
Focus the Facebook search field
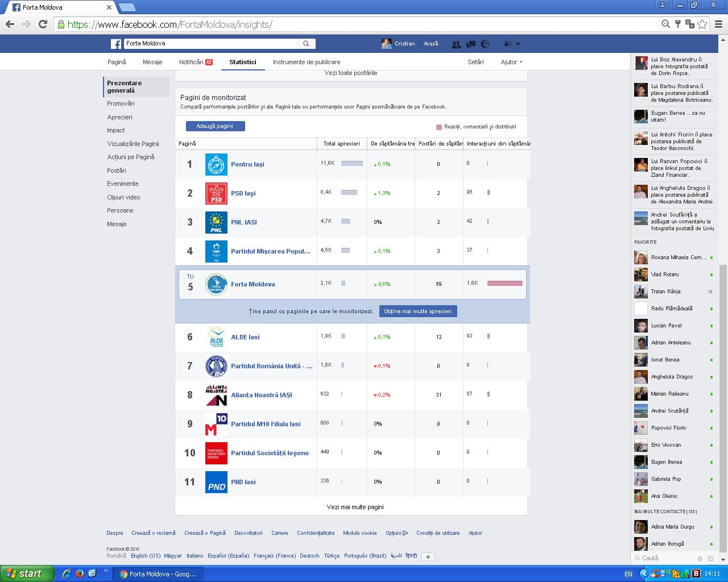(210, 43)
